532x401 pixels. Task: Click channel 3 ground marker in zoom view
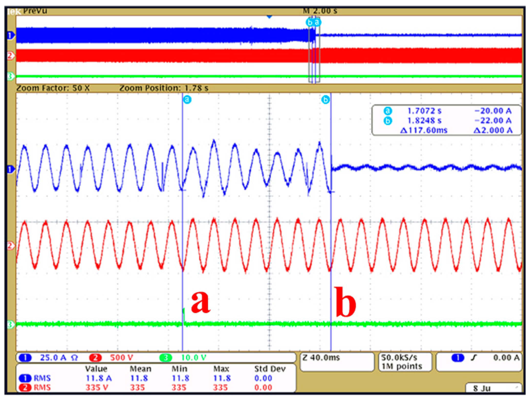(10, 325)
